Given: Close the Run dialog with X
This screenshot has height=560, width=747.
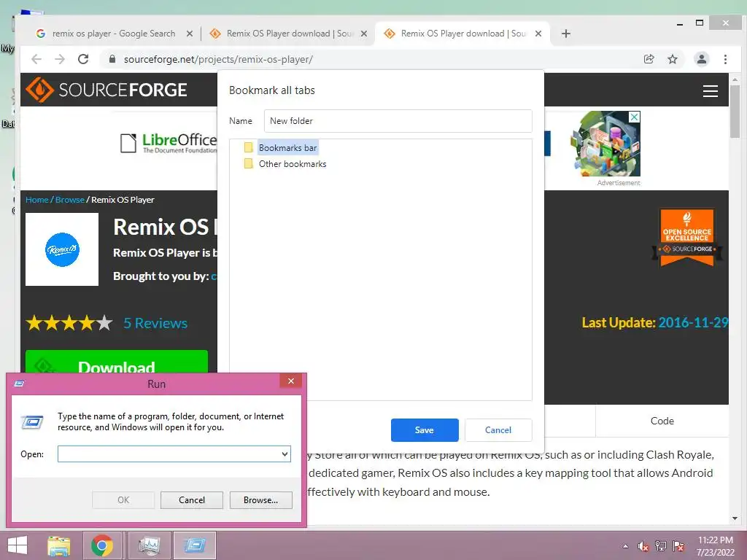Looking at the screenshot, I should [x=290, y=381].
